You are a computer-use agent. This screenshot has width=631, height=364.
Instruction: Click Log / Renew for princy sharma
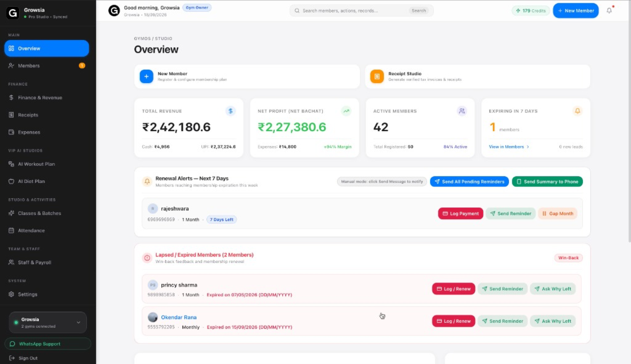pos(454,289)
